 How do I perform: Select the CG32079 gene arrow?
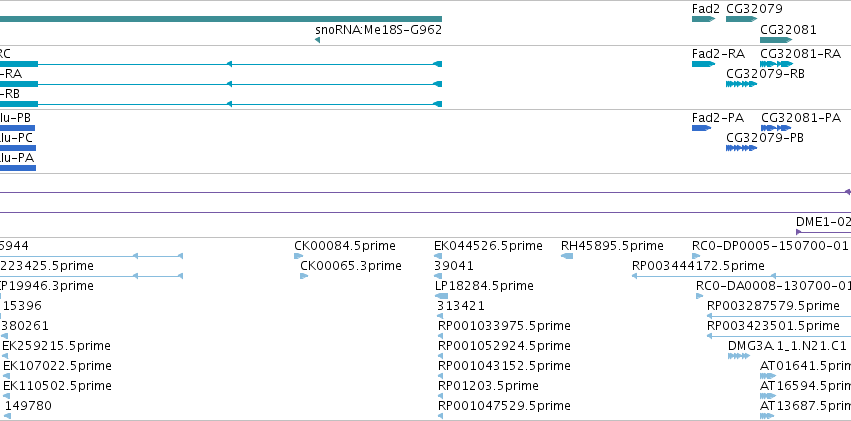741,20
